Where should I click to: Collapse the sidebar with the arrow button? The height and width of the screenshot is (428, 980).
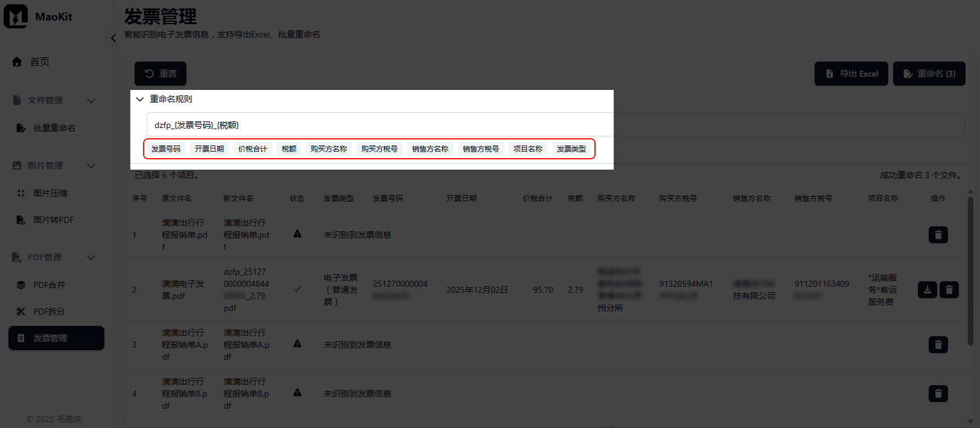pyautogui.click(x=113, y=38)
